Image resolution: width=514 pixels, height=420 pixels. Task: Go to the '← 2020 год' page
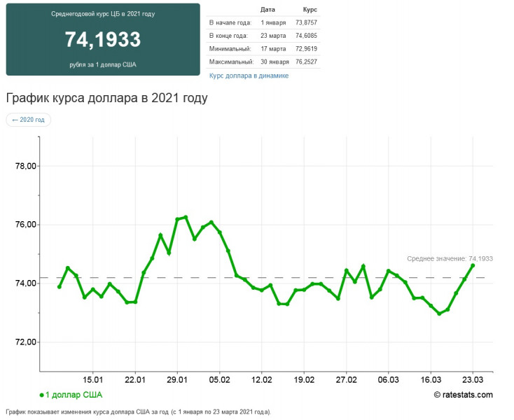pyautogui.click(x=28, y=120)
